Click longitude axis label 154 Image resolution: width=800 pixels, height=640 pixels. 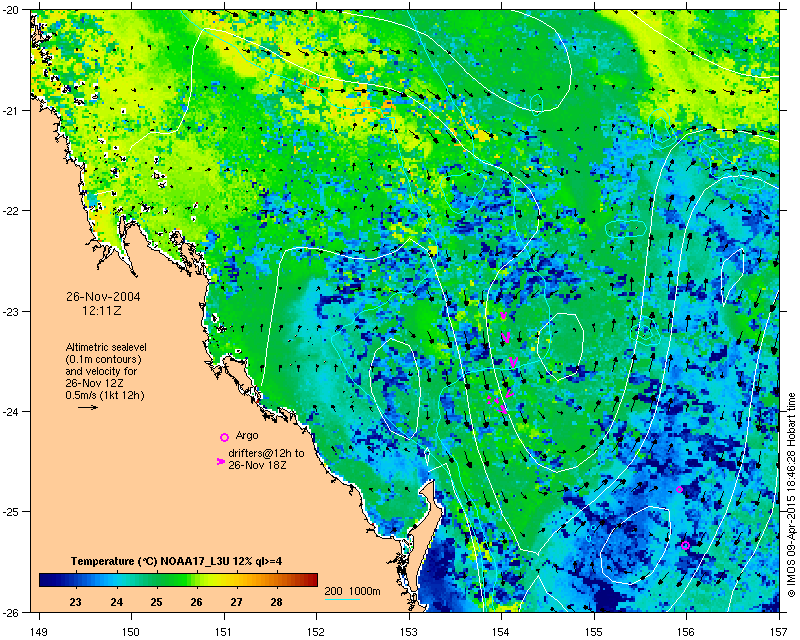[502, 632]
